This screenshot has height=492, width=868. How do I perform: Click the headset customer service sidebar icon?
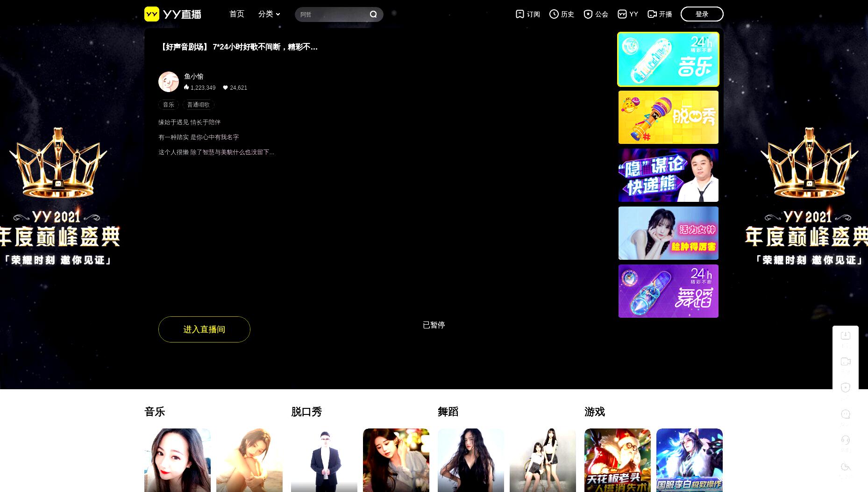[846, 440]
